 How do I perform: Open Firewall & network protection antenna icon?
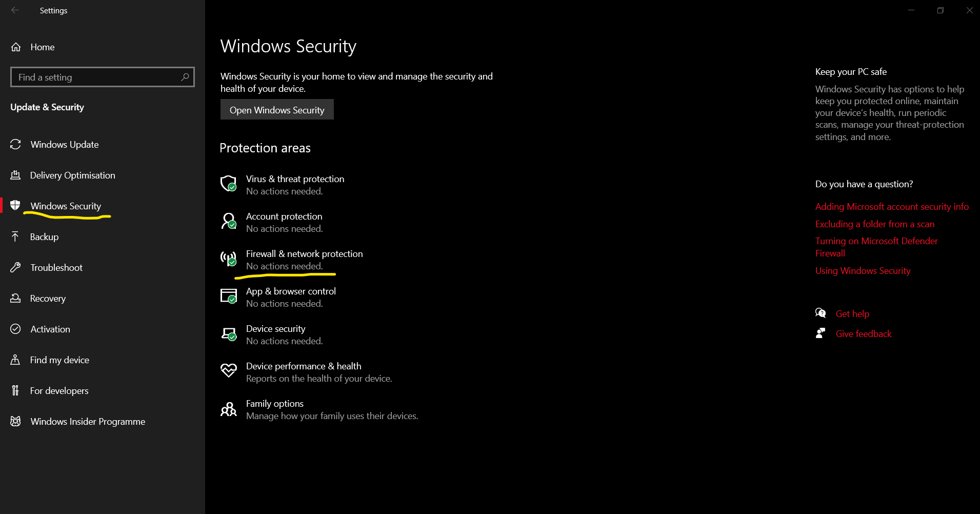click(228, 258)
